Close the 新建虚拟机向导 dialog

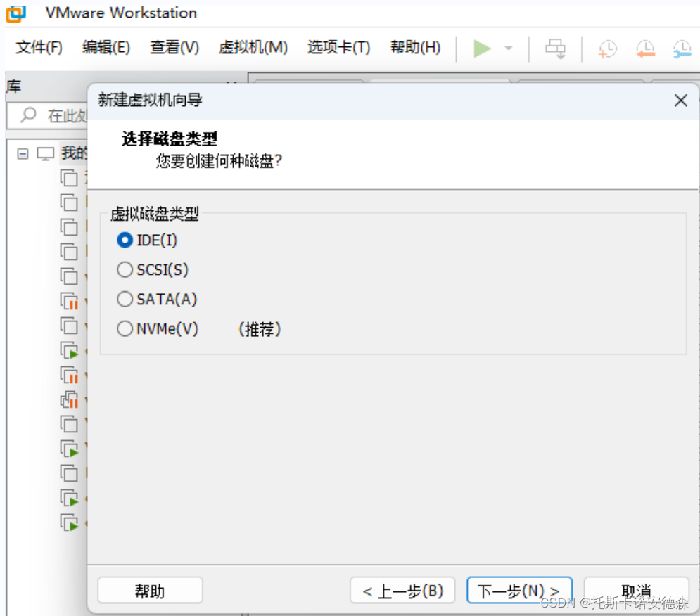tap(680, 101)
